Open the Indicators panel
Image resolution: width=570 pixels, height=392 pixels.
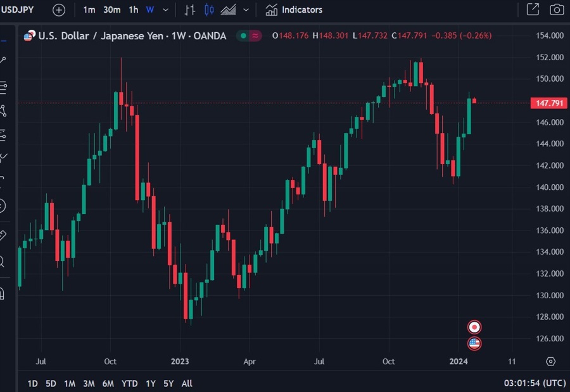click(x=294, y=10)
